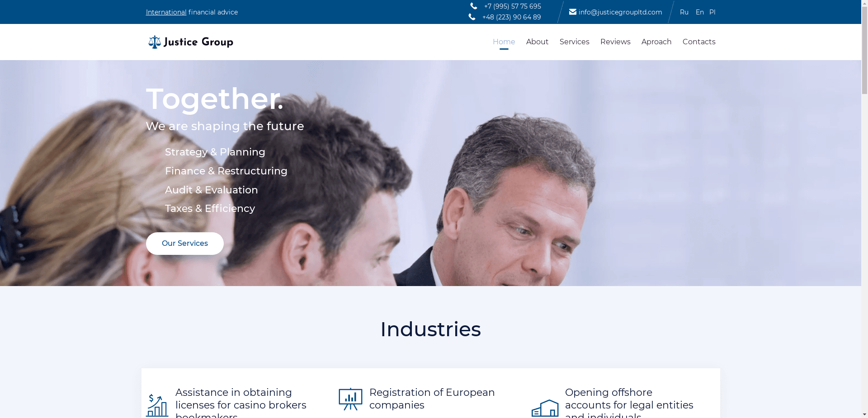Viewport: 868px width, 418px height.
Task: Switch language to En
Action: click(699, 12)
